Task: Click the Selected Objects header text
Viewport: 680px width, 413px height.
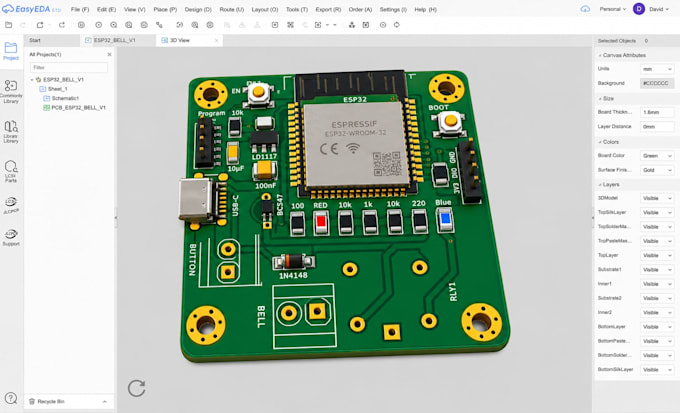Action: tap(617, 41)
